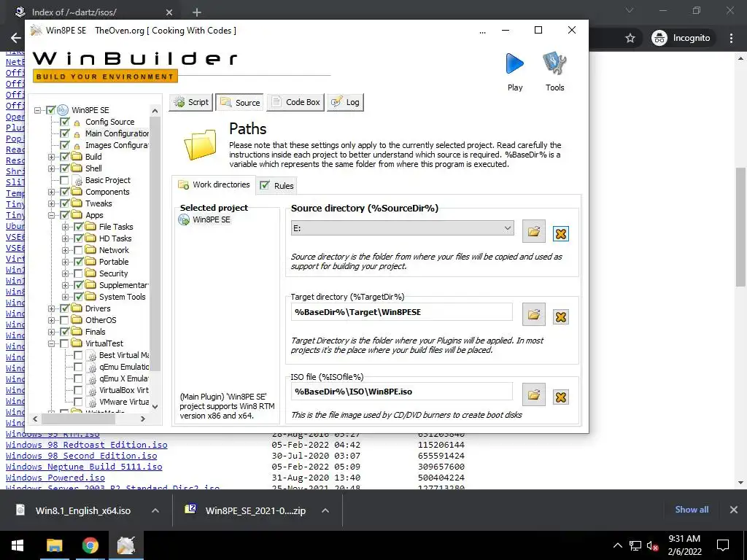Browse for the ISO file location

[533, 394]
